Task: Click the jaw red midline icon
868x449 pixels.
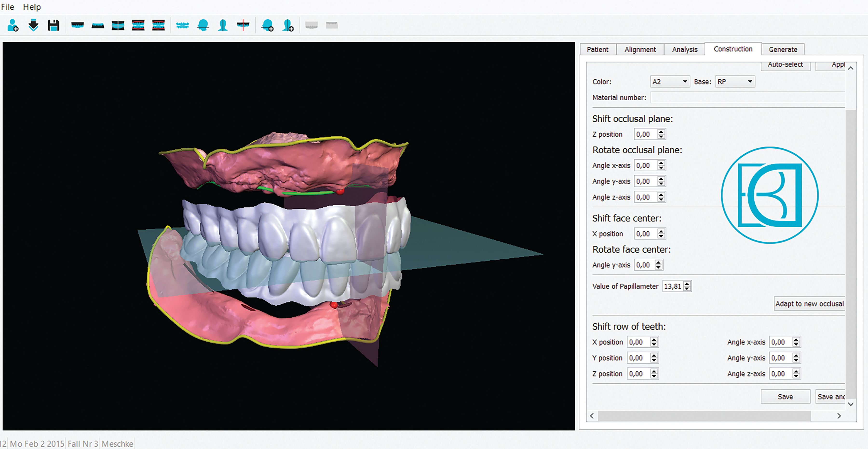Action: pyautogui.click(x=243, y=25)
